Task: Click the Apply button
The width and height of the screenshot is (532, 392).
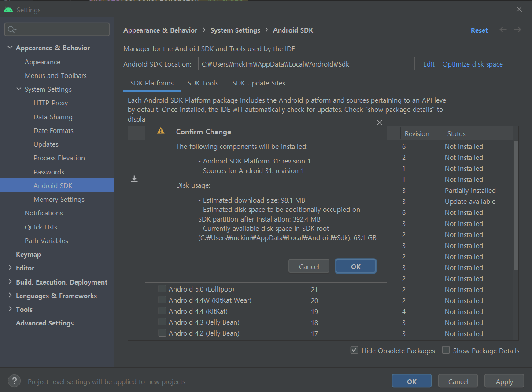Action: pos(504,381)
